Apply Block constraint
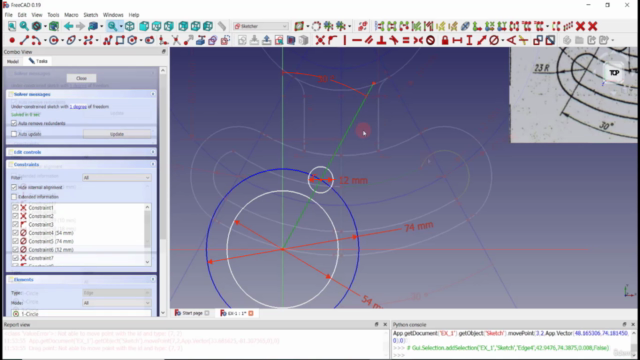Screen dimensions: 640x360 click(430, 40)
